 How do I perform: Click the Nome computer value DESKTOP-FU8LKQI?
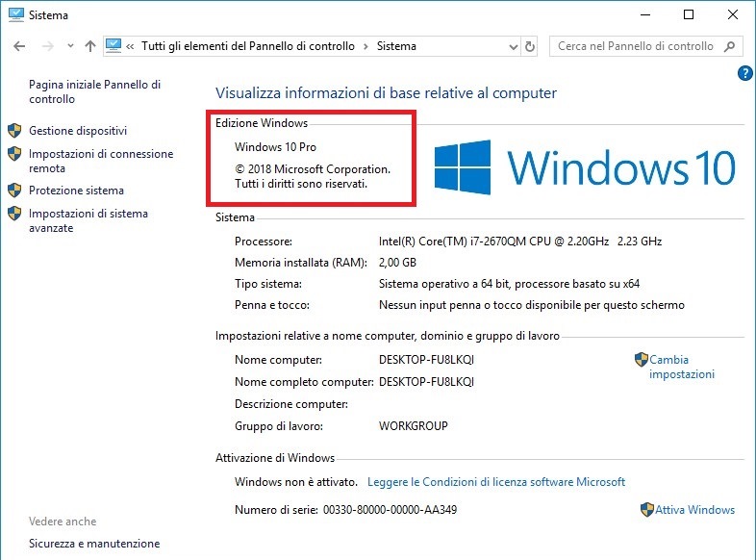pos(426,360)
